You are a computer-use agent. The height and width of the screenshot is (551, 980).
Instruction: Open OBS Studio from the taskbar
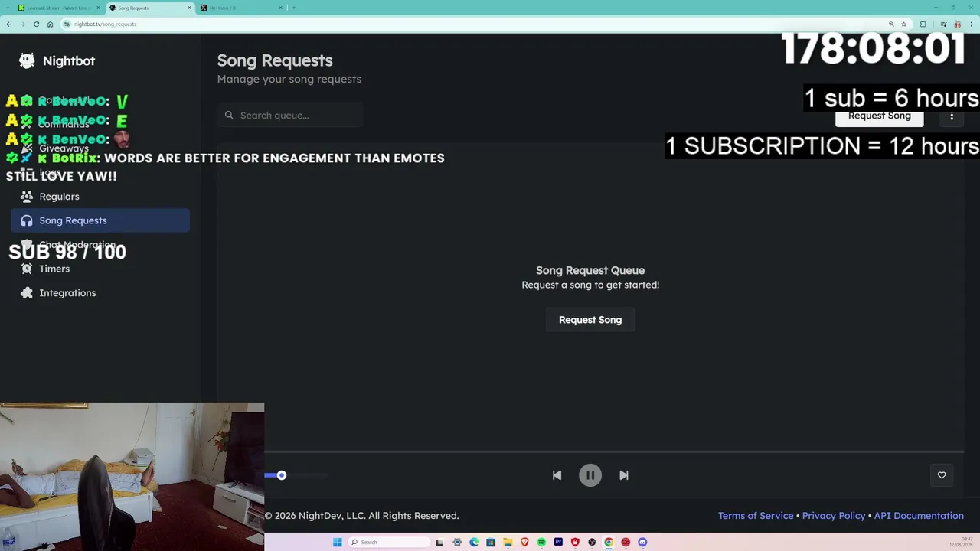592,542
